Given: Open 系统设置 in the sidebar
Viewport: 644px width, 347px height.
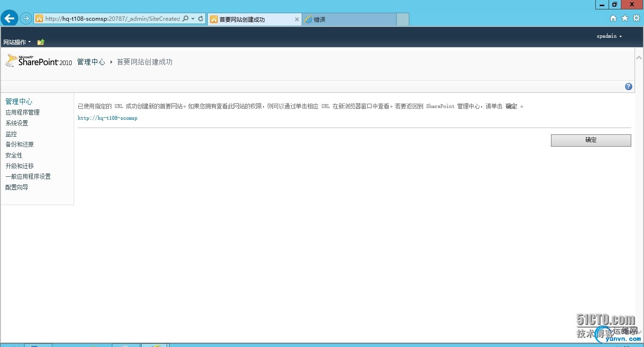Looking at the screenshot, I should point(17,123).
